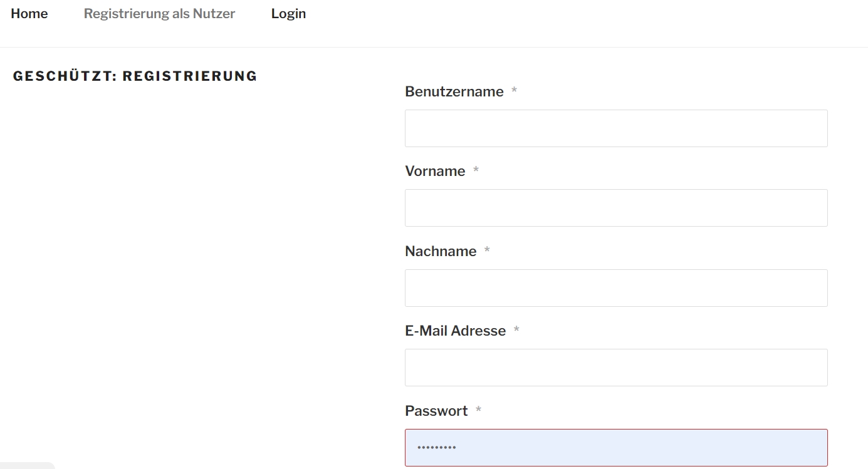Click into the Vorname input box
The width and height of the screenshot is (868, 469).
pos(615,208)
